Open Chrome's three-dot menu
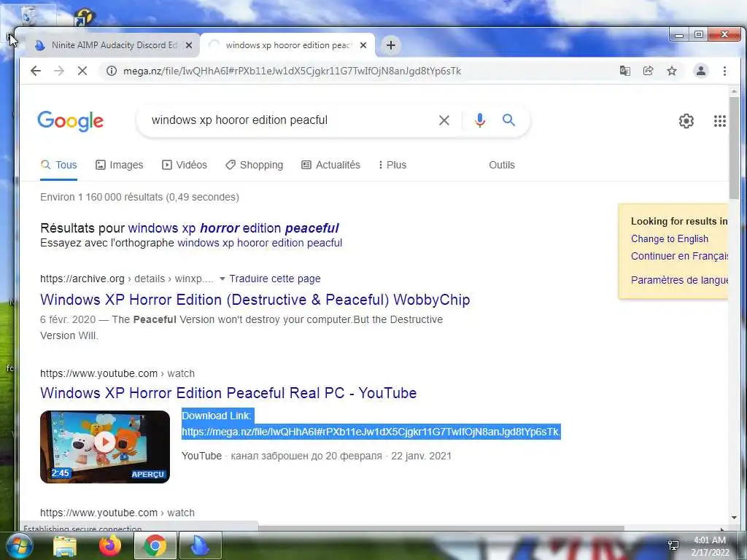The height and width of the screenshot is (560, 747). pyautogui.click(x=724, y=71)
